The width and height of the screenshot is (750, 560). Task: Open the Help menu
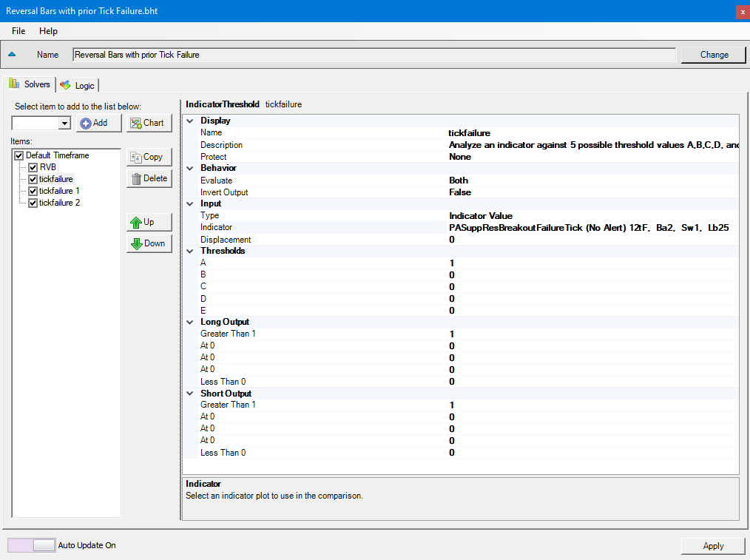[48, 31]
